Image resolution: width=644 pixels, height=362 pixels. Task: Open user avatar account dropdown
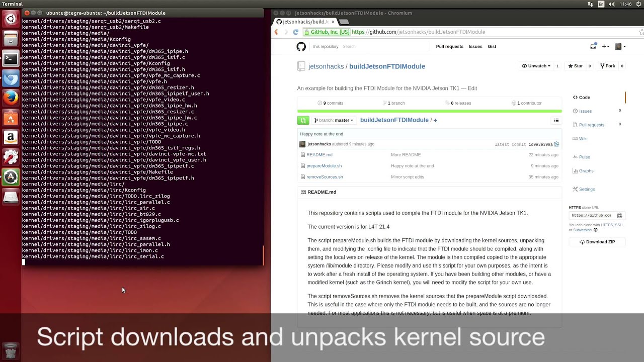[620, 46]
